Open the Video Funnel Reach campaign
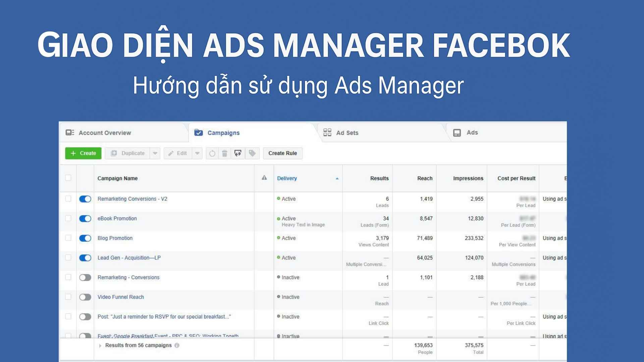Screen dimensions: 644x362 (x=121, y=297)
